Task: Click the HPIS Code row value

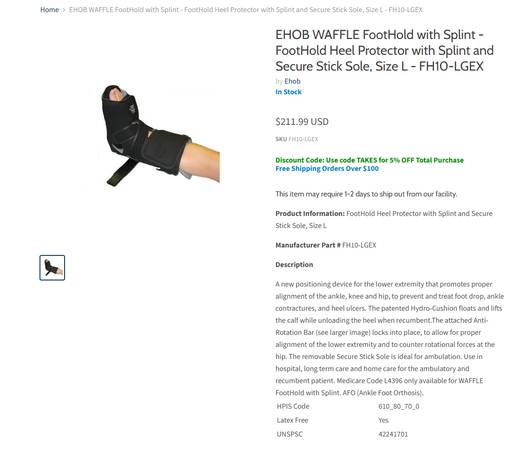Action: [398, 406]
